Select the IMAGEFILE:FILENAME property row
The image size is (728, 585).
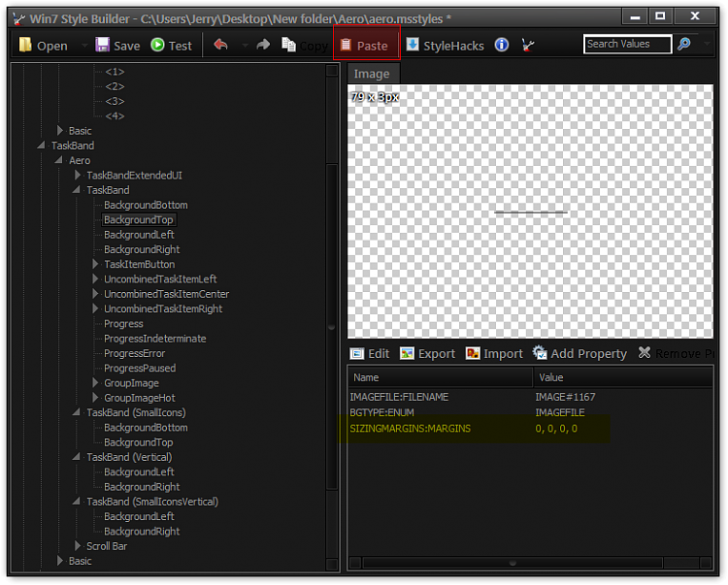[x=530, y=397]
